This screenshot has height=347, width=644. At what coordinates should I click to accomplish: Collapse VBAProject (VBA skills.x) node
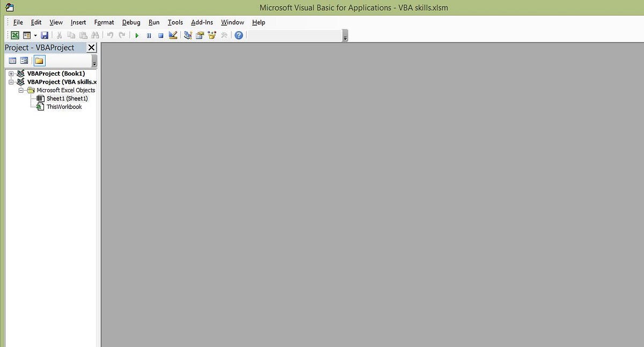coord(11,82)
